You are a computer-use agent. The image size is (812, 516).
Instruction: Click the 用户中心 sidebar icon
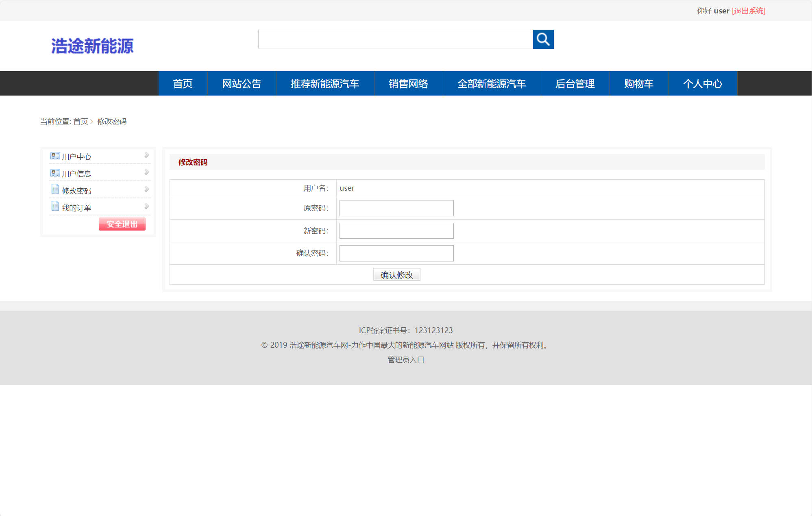point(55,155)
